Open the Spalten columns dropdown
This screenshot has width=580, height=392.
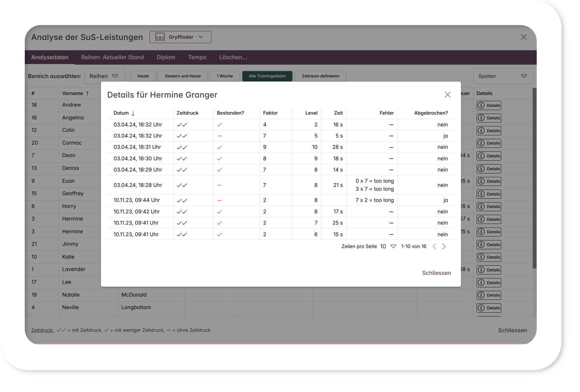(x=503, y=76)
